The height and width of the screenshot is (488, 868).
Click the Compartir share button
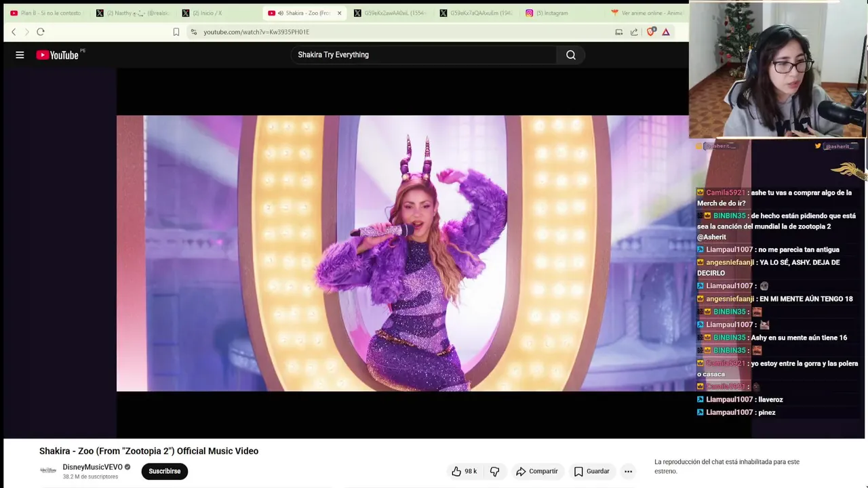click(x=536, y=471)
